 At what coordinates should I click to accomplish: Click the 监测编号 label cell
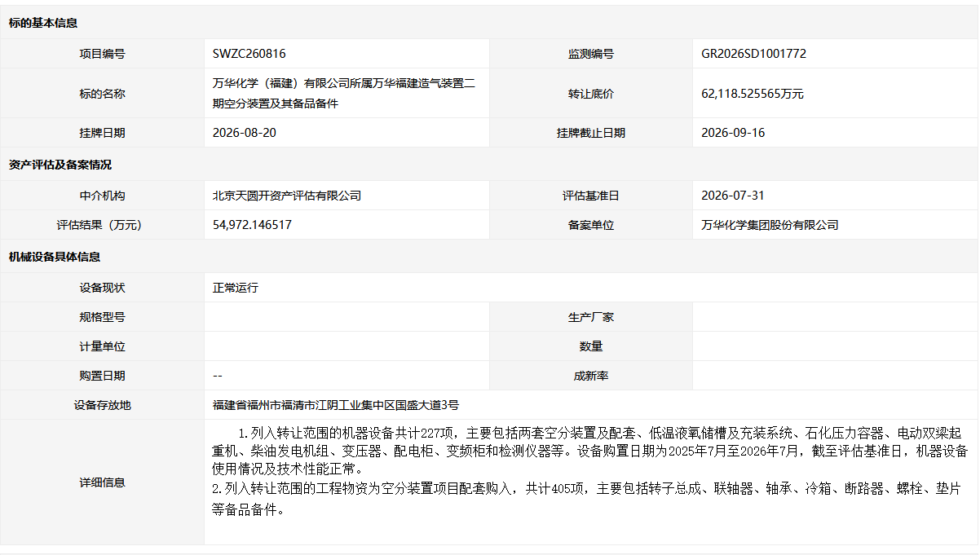[x=591, y=54]
